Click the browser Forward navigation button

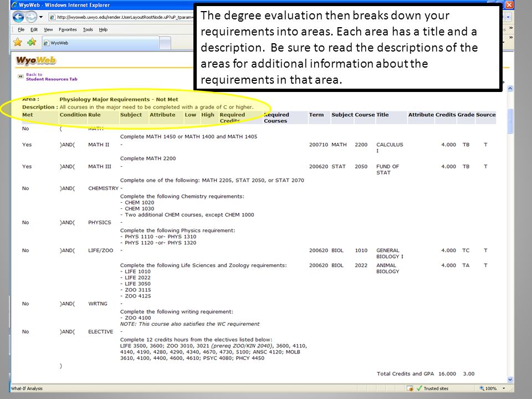31,17
